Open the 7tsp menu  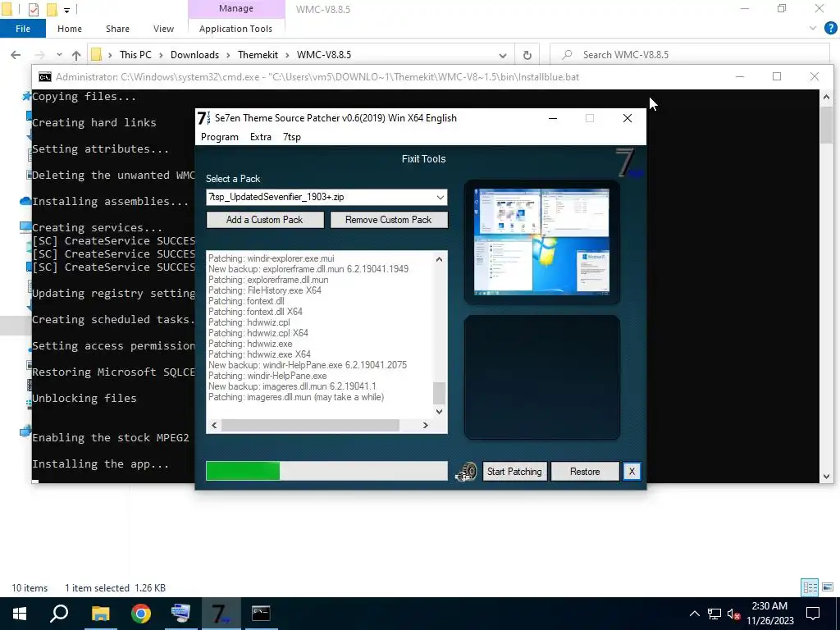point(292,137)
